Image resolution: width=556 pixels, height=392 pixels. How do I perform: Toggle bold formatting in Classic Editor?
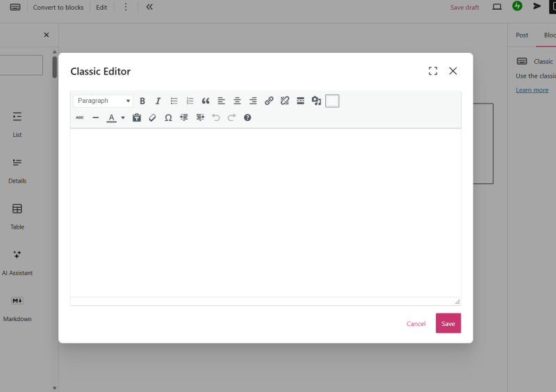click(x=142, y=101)
